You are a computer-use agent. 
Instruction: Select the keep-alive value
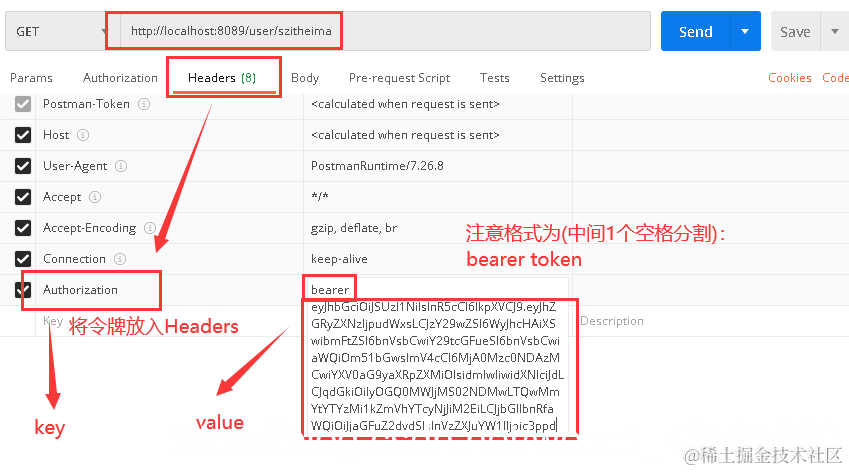click(x=339, y=259)
